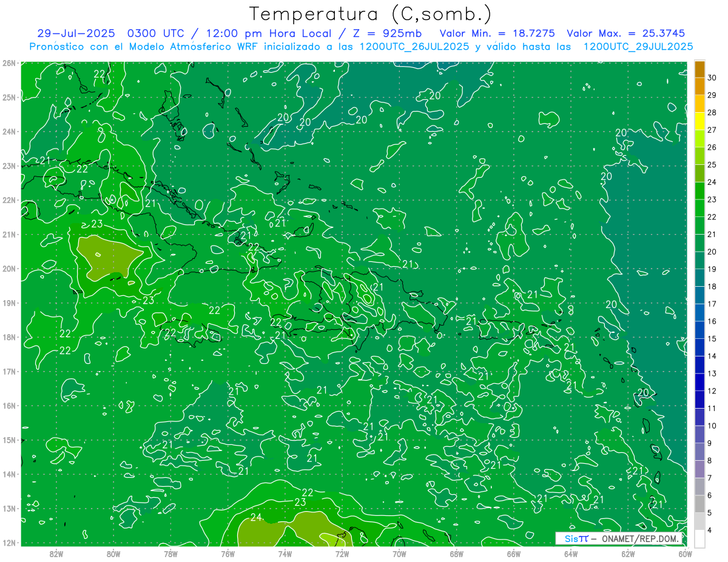Click the legend swatch between 20 and 21
728x562 pixels.
699,243
